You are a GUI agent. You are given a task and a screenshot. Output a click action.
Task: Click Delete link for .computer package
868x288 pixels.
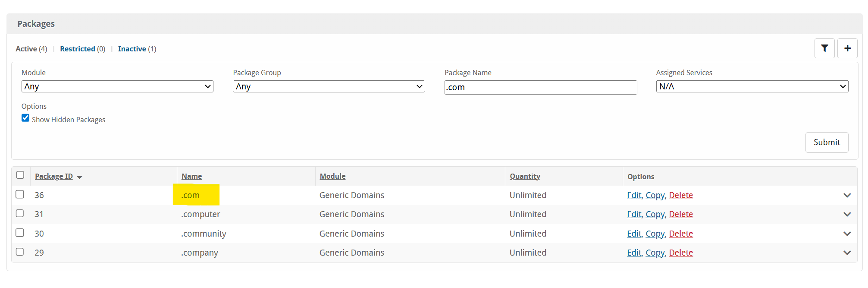(680, 215)
